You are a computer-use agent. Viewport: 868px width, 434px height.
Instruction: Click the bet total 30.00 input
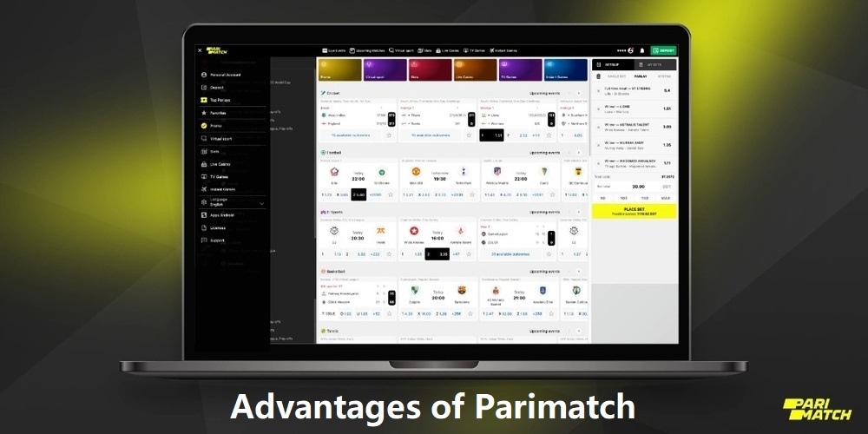tap(635, 187)
